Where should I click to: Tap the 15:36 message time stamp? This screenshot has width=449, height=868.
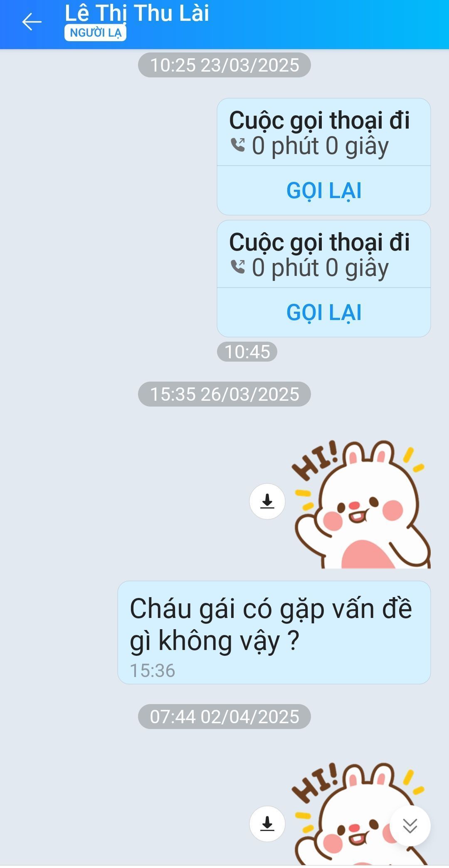click(x=153, y=670)
